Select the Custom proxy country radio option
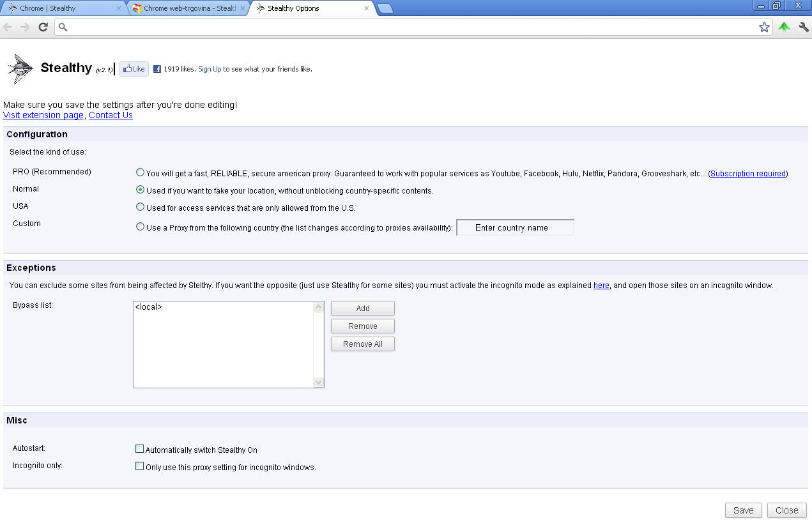Viewport: 812px width, 525px height. click(x=140, y=226)
